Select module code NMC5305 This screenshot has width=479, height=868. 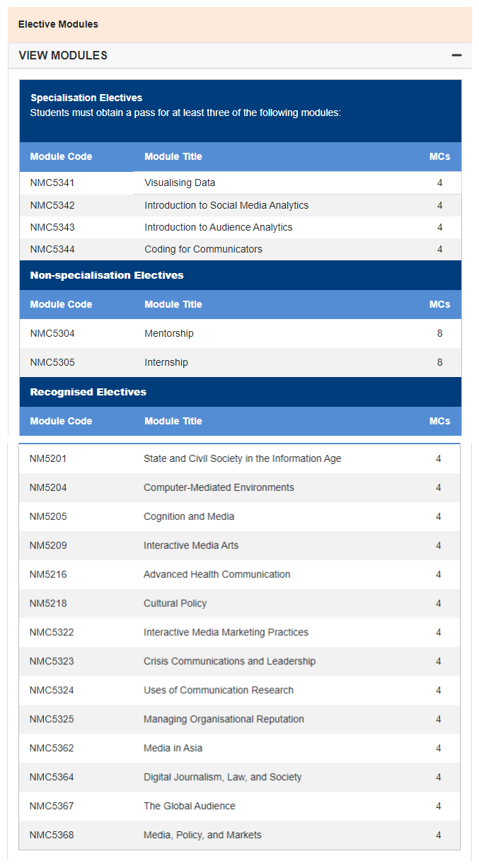pyautogui.click(x=52, y=362)
